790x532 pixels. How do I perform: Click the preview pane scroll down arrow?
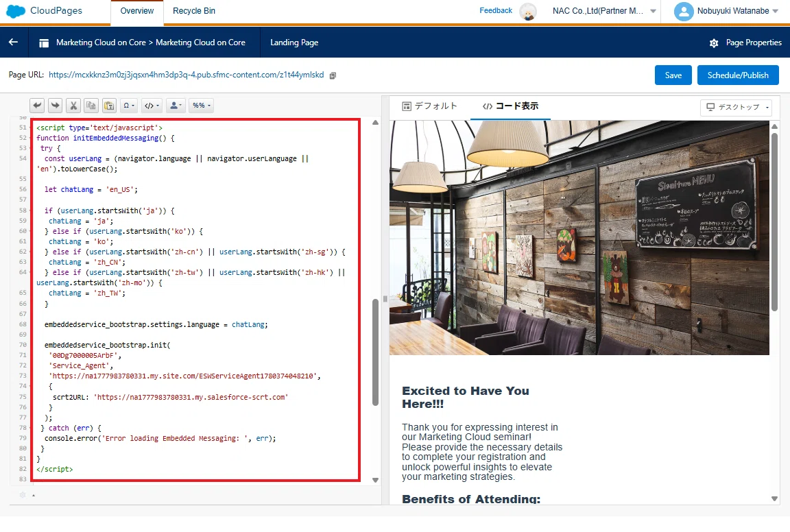[774, 499]
